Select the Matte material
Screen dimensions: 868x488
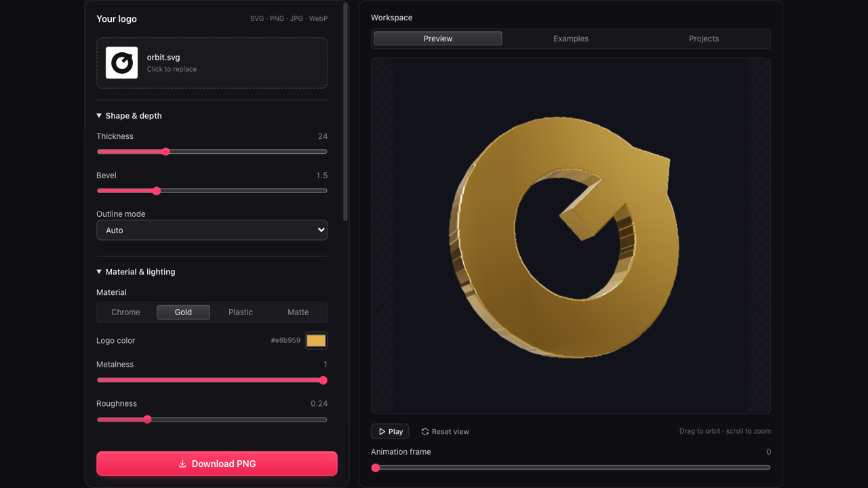click(x=298, y=312)
